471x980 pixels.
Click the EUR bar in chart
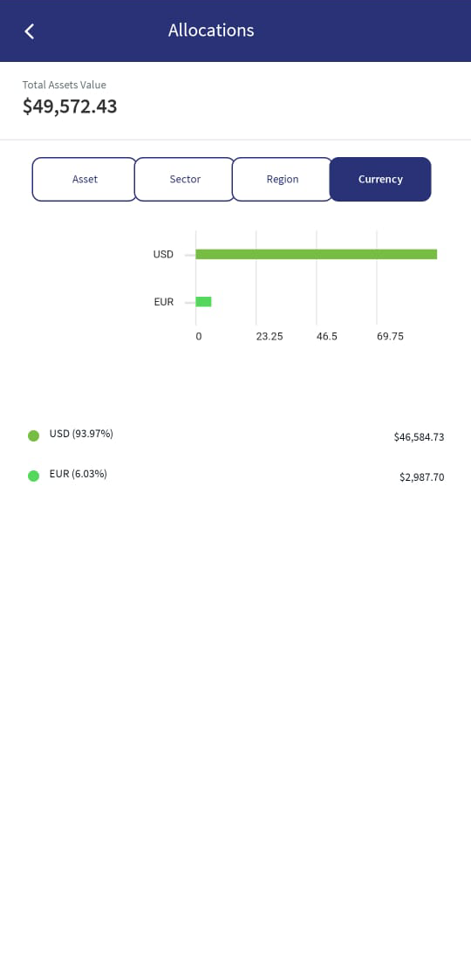point(203,302)
